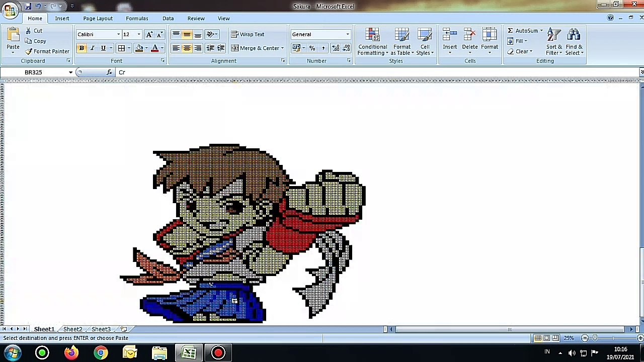Click the Windows Start button
Viewport: 644px width, 362px height.
click(x=12, y=353)
